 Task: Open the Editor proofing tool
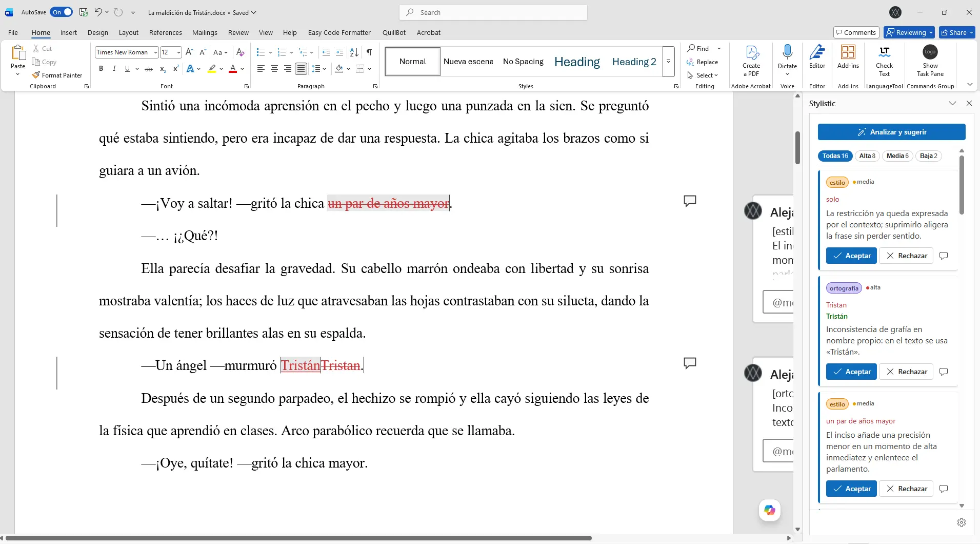click(x=817, y=56)
